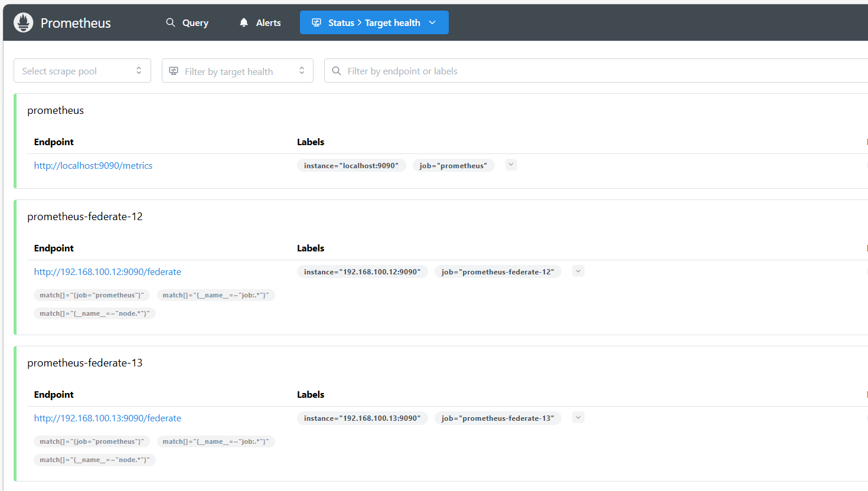This screenshot has width=868, height=491.
Task: Click the Filter by endpoint or labels field
Action: (x=596, y=71)
